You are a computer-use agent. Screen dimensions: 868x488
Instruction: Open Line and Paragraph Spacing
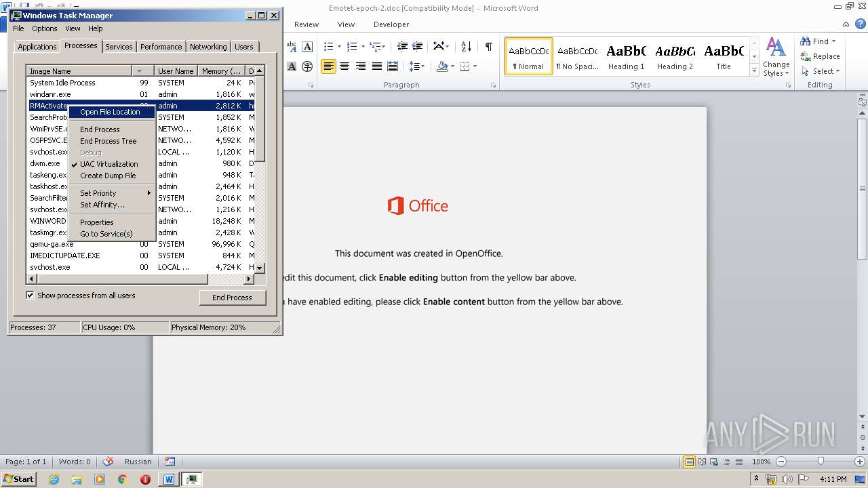(x=416, y=66)
